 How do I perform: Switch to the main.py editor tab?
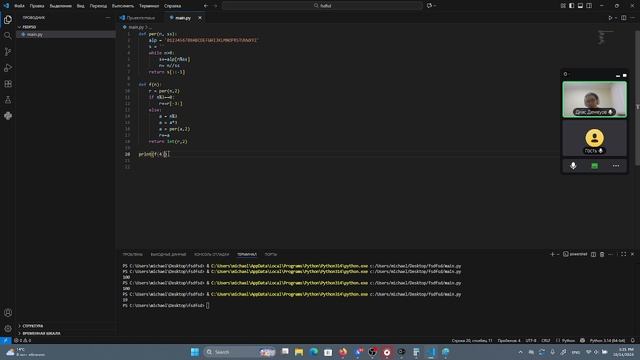[182, 18]
